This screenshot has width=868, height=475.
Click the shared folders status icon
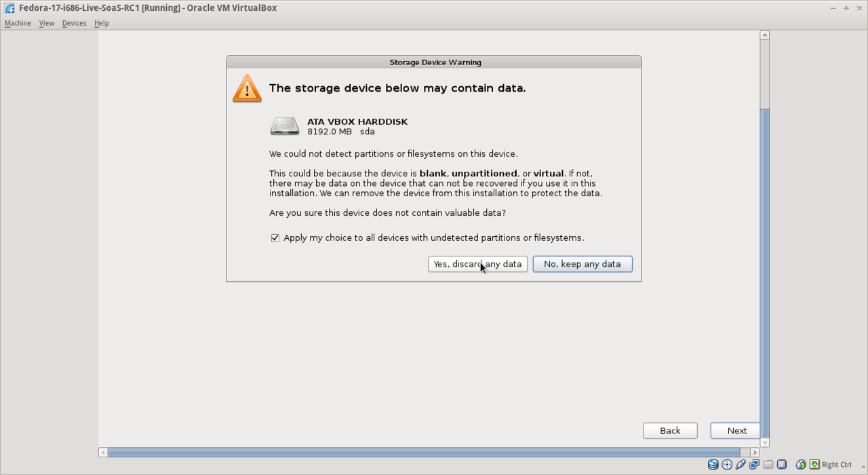(768, 464)
